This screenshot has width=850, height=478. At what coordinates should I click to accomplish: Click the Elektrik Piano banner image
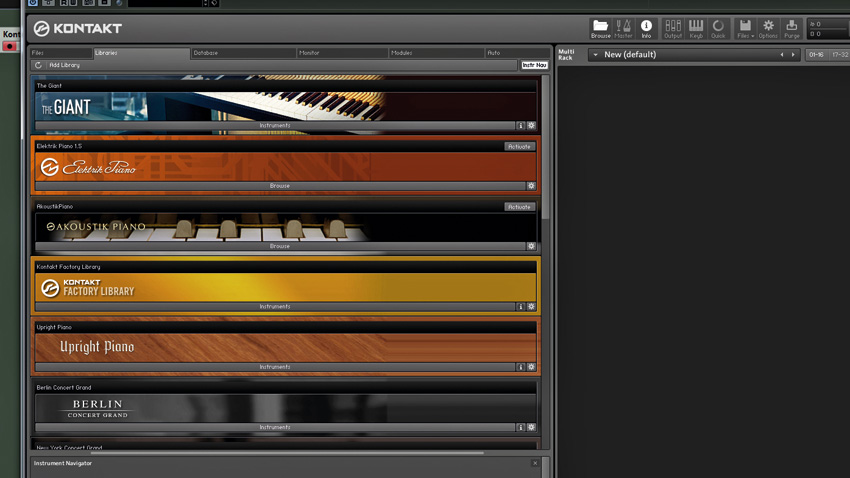click(x=286, y=167)
